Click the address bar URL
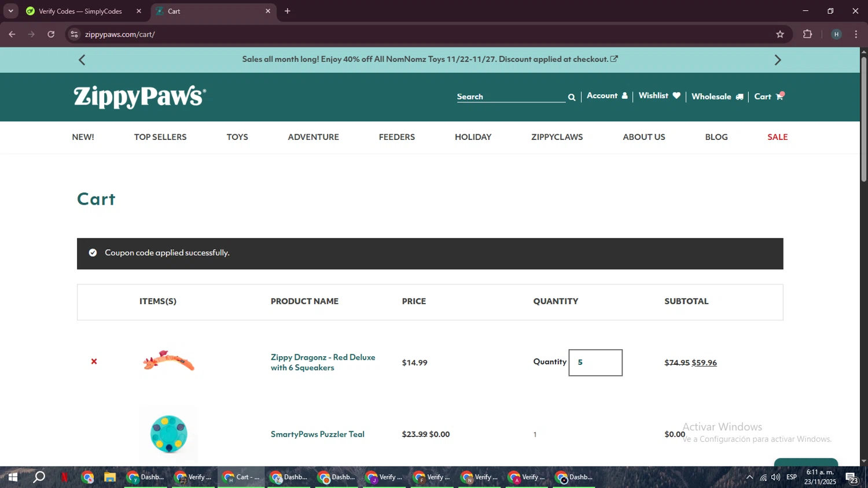The image size is (868, 488). click(120, 34)
